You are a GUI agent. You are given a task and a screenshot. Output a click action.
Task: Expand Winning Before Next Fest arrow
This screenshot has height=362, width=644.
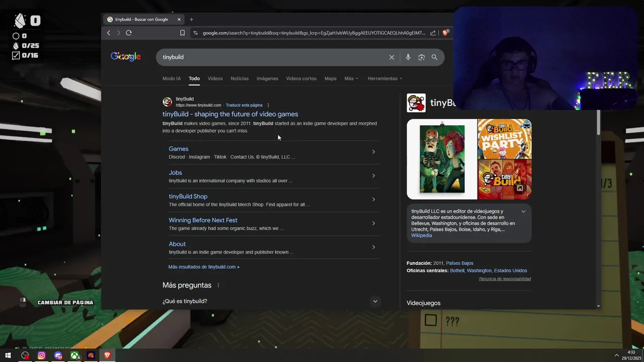click(x=373, y=223)
